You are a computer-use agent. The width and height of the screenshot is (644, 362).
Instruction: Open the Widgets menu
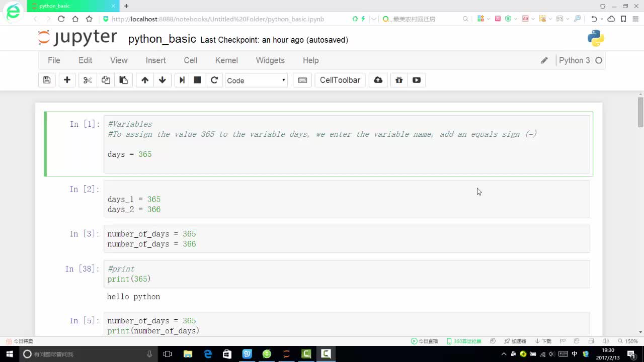(270, 60)
